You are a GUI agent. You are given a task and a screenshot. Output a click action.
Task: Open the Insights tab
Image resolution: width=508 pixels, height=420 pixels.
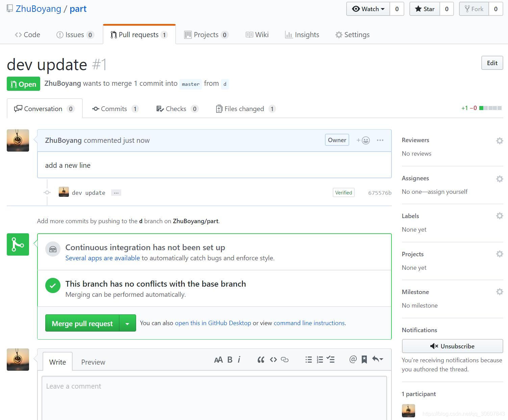coord(302,35)
